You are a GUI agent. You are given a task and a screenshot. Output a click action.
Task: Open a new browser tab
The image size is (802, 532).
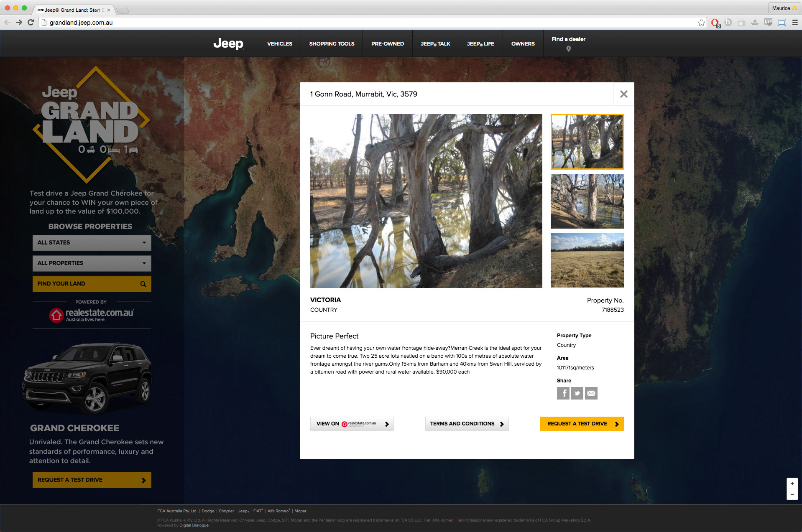coord(122,10)
